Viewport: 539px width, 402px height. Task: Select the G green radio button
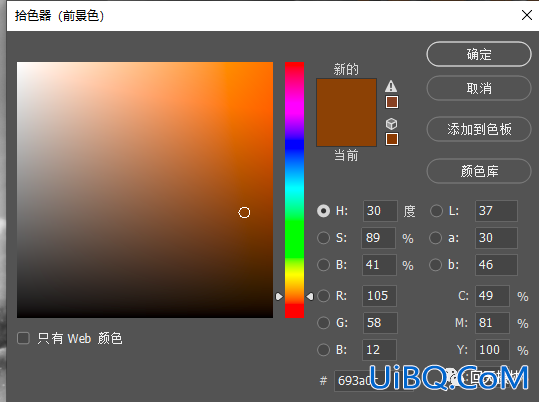(x=323, y=323)
